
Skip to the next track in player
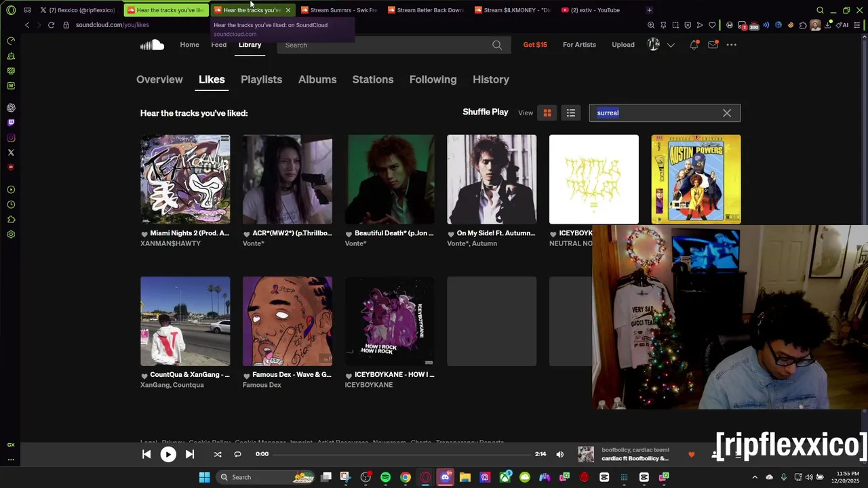coord(190,455)
